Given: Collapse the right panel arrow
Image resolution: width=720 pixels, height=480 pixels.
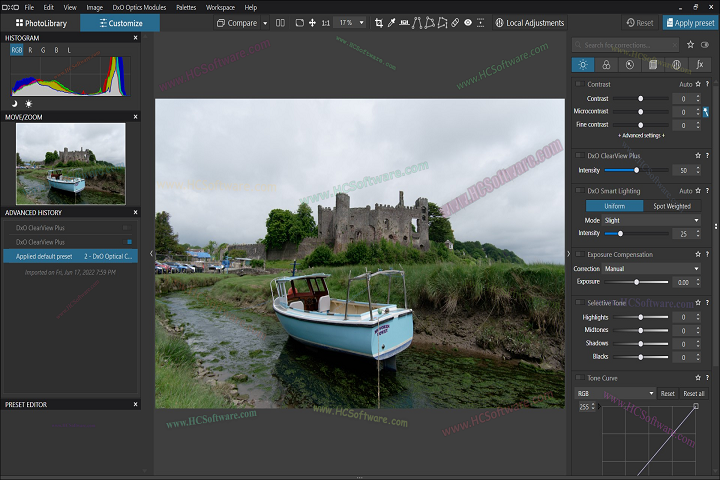Looking at the screenshot, I should click(568, 254).
